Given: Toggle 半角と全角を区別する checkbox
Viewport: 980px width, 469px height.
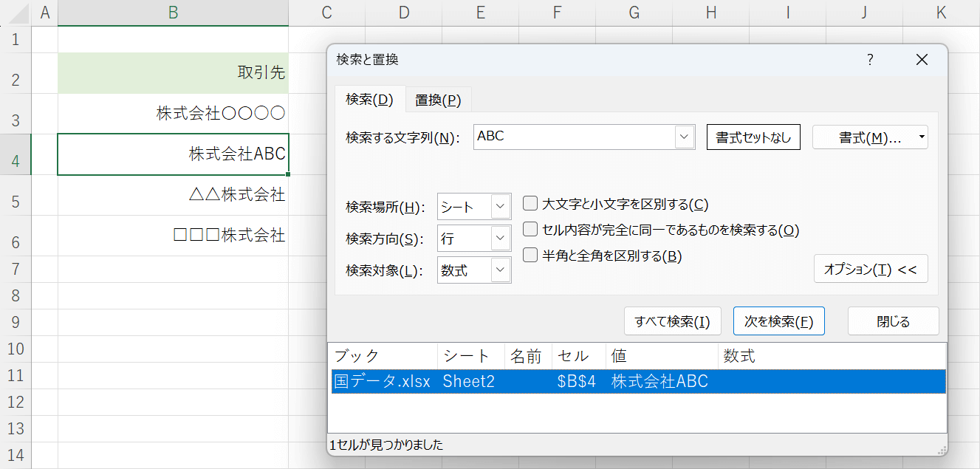Looking at the screenshot, I should coord(530,256).
